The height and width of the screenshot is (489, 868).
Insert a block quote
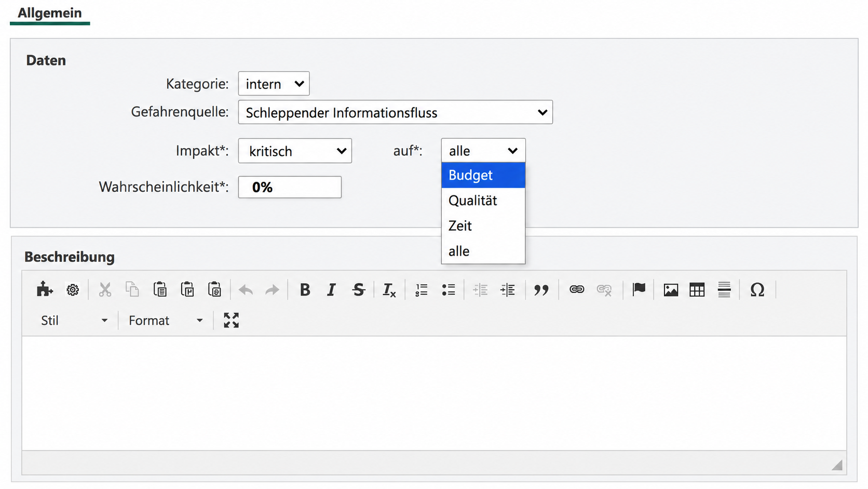coord(541,289)
